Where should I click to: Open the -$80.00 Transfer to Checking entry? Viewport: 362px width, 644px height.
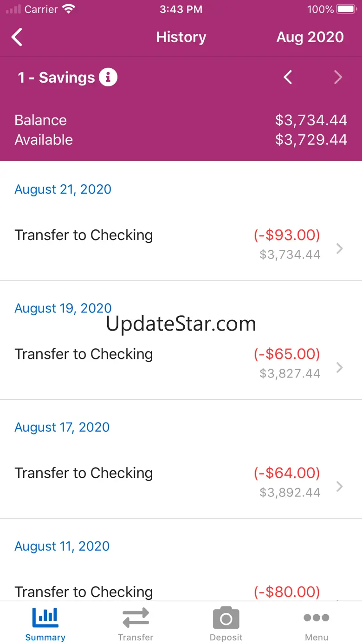(x=181, y=592)
